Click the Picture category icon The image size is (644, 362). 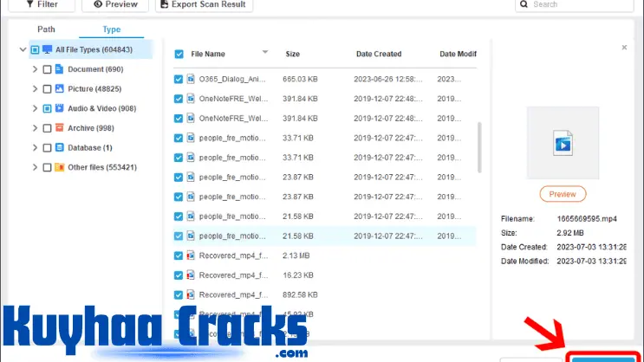[60, 89]
